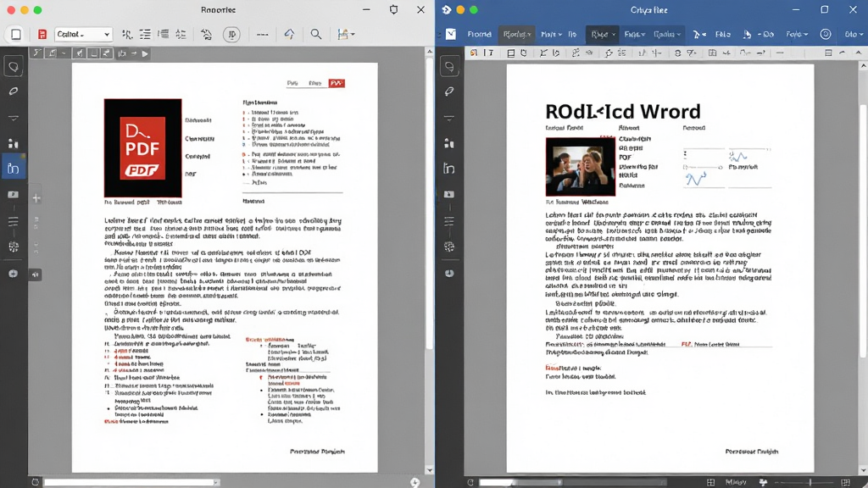Open the 'Ilo' item in the right ribbon
Screen dimensions: 868x488
[x=572, y=34]
